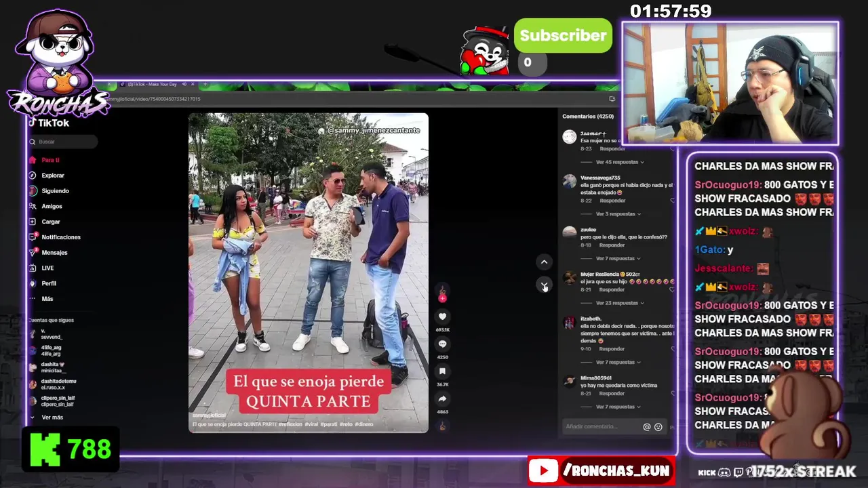Screen dimensions: 868x488
Task: Click the LIVE camera icon
Action: [33, 268]
